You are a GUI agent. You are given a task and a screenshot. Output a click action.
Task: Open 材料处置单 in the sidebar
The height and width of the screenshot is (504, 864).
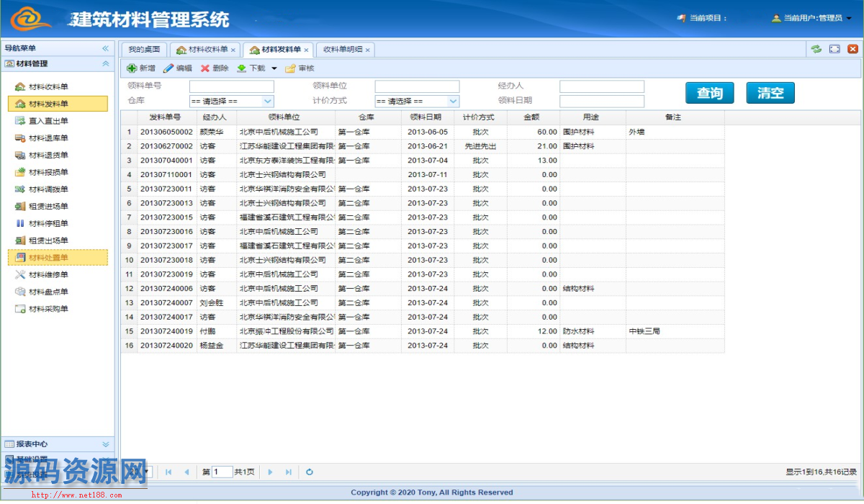[58, 258]
